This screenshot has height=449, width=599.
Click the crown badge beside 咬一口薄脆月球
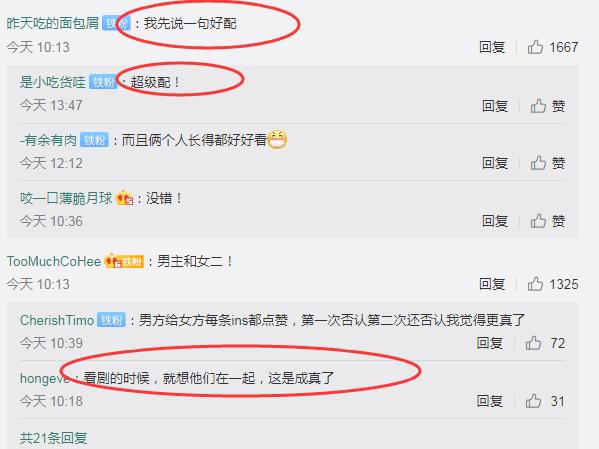[x=125, y=198]
